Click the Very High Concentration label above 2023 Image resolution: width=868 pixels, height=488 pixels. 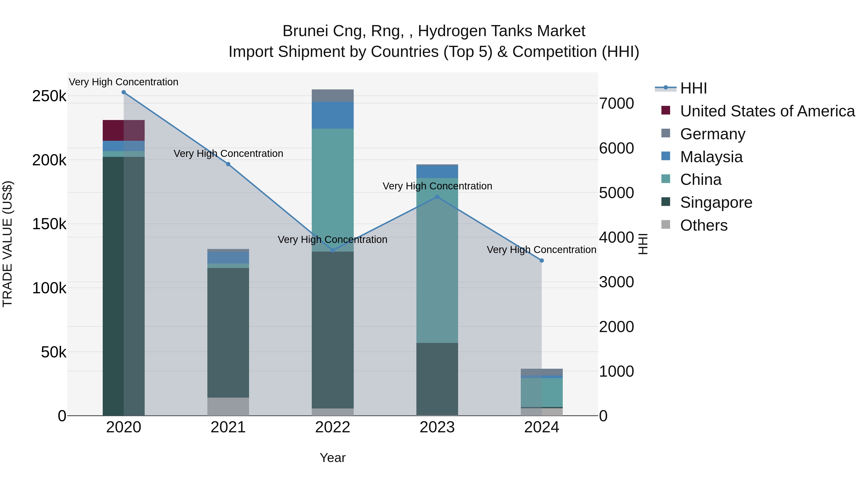point(437,186)
